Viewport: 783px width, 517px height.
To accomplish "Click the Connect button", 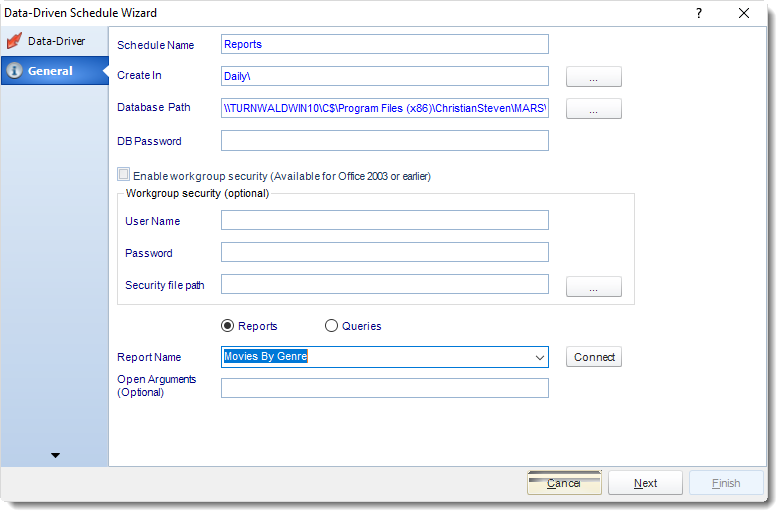I will (x=594, y=357).
